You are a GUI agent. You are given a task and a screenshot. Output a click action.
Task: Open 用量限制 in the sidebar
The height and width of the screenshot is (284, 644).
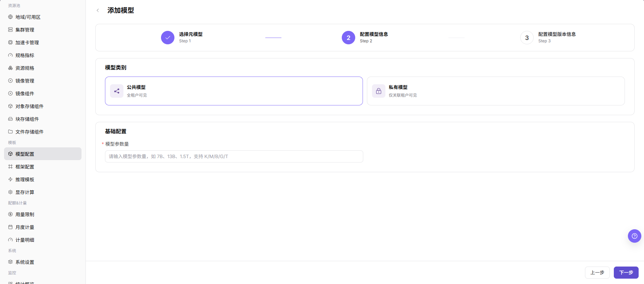43,214
